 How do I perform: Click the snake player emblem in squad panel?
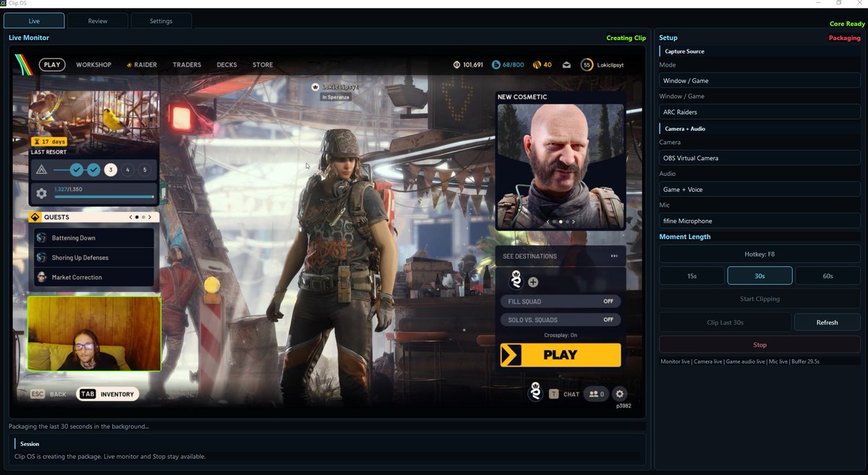point(516,280)
